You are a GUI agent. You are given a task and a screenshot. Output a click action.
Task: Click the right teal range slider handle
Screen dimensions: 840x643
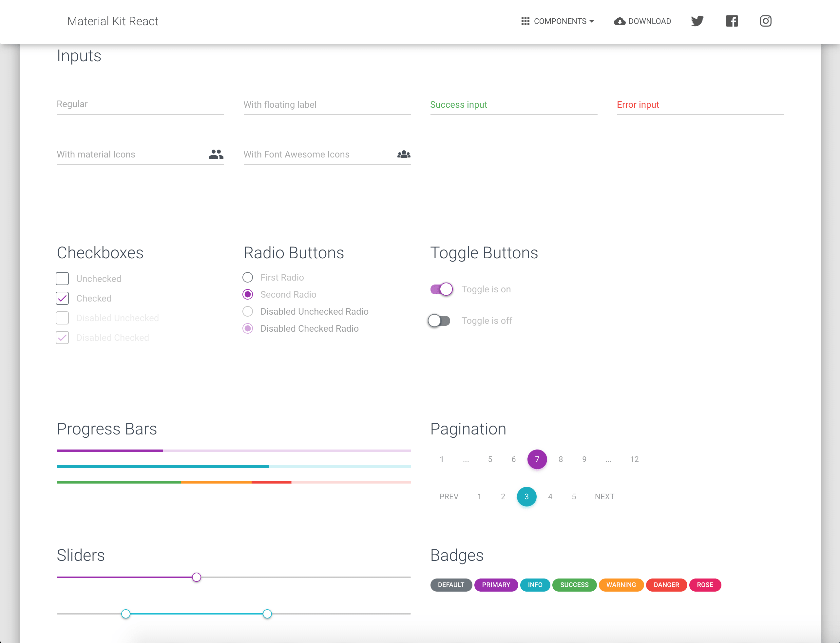coord(267,614)
